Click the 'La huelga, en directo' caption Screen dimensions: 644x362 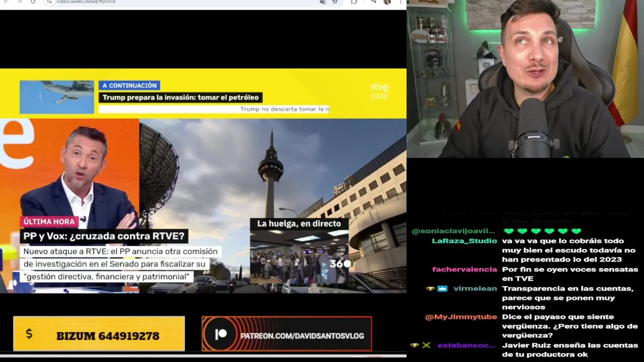pyautogui.click(x=299, y=224)
